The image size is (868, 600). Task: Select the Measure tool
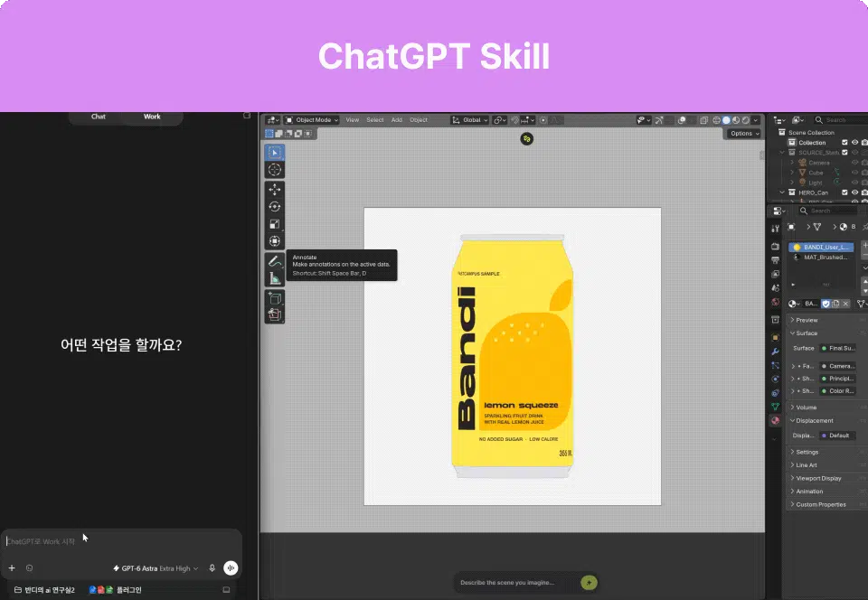pos(275,278)
